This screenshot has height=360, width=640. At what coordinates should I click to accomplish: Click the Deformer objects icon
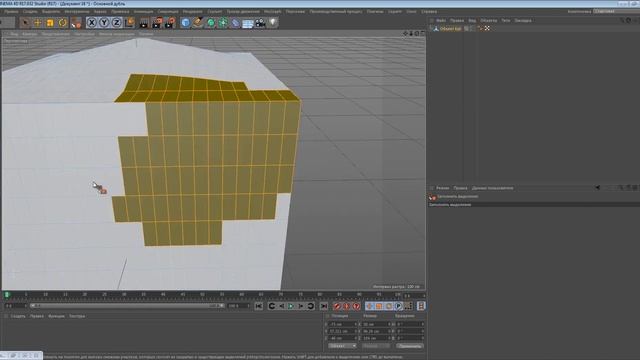coord(236,23)
